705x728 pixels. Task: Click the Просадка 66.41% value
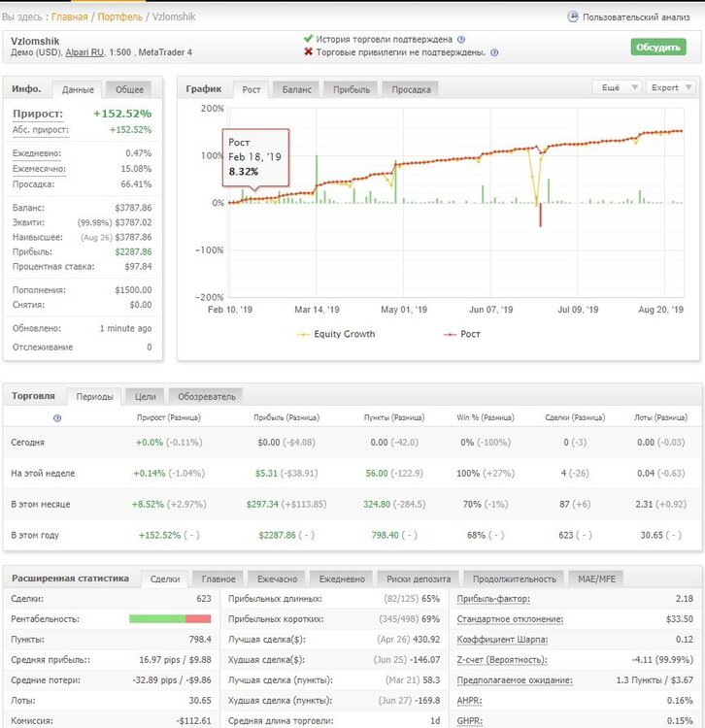coord(136,184)
